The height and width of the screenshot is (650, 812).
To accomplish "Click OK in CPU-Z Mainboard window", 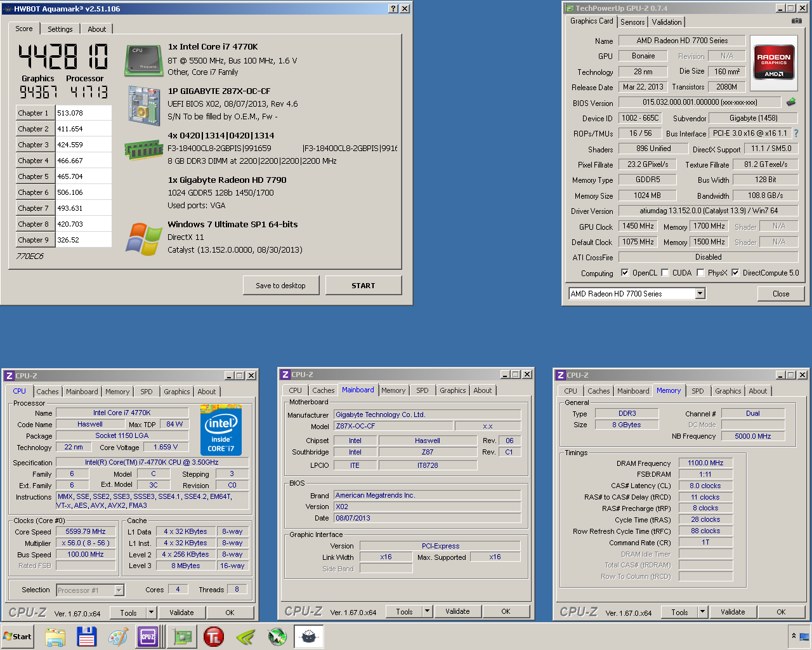I will (x=506, y=612).
